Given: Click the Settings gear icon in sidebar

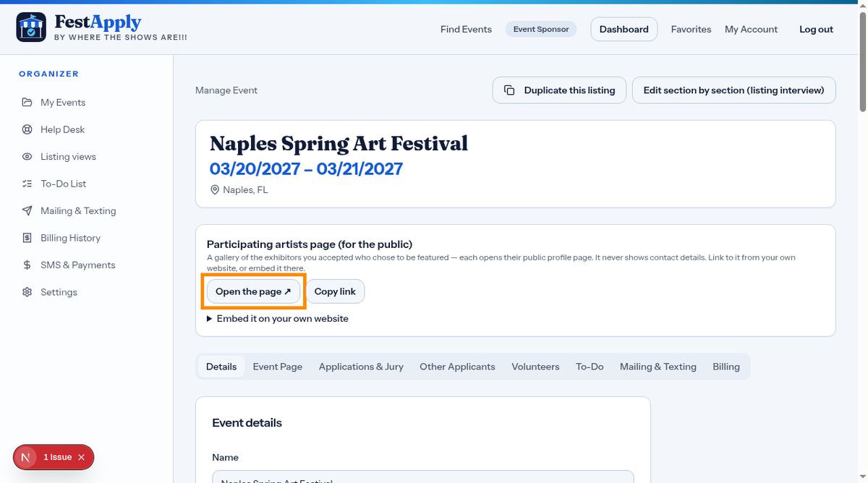Looking at the screenshot, I should point(27,292).
